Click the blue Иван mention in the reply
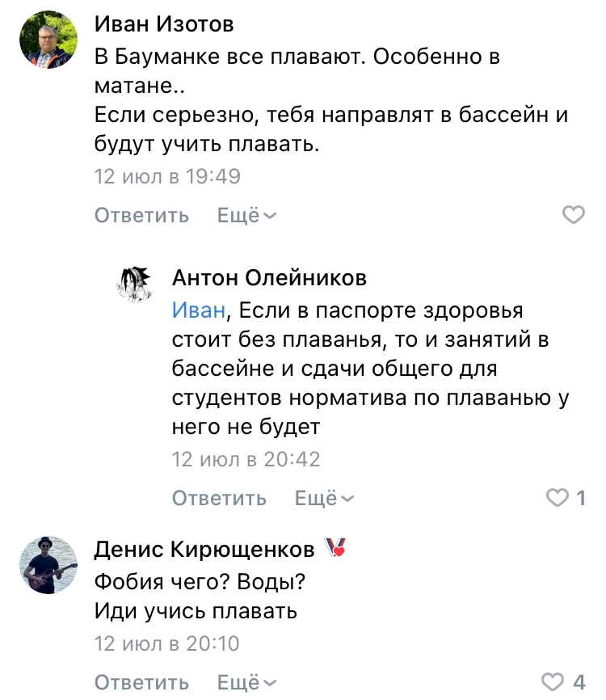Viewport: 606px width, 700px height. 200,310
